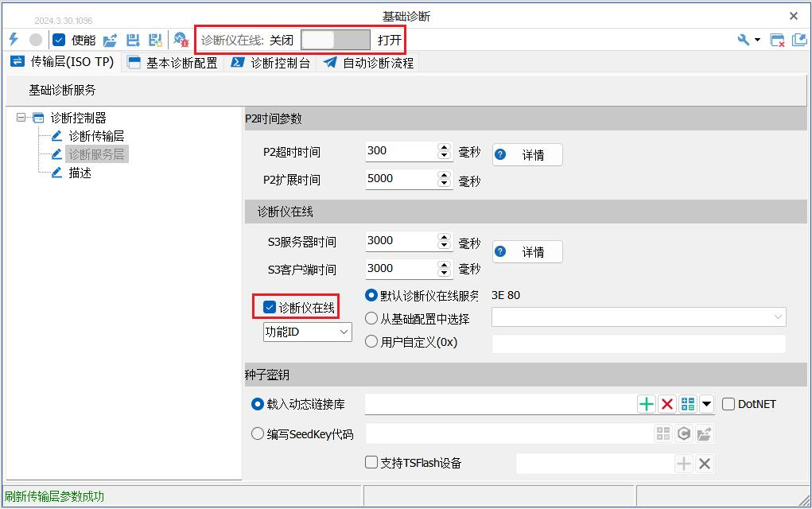This screenshot has width=812, height=509.
Task: Click 详情 button in 诊断仪在线 section
Action: click(527, 251)
